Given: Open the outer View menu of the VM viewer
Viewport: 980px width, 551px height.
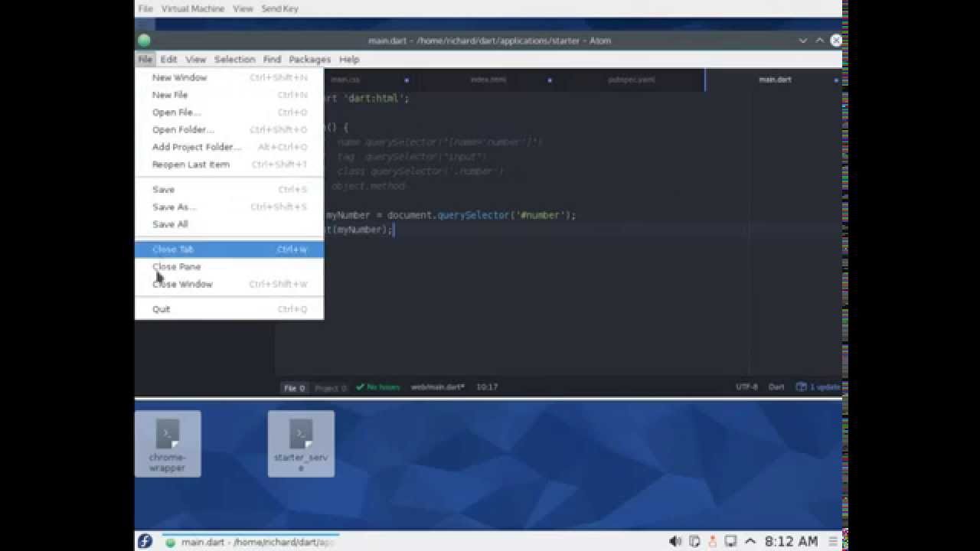Looking at the screenshot, I should click(x=243, y=8).
